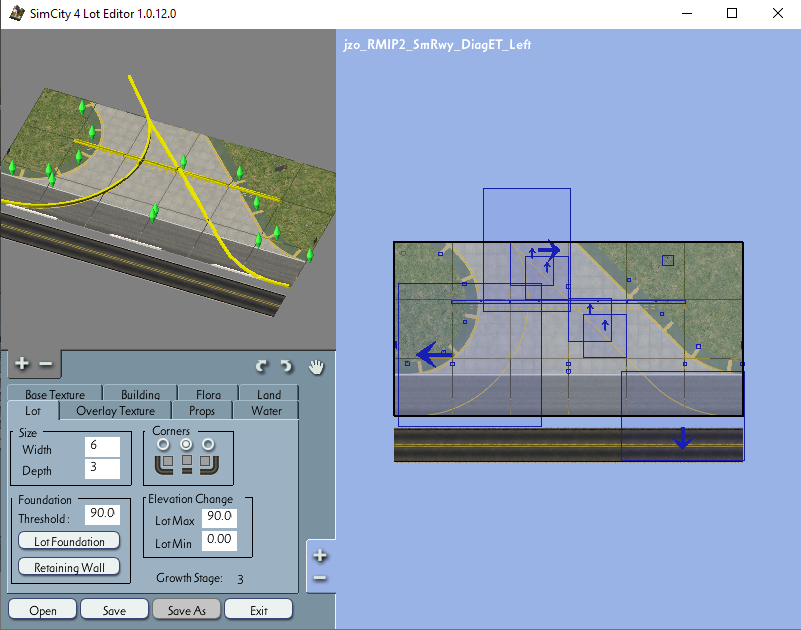Select the hand pan tool
The height and width of the screenshot is (630, 801).
coord(316,366)
